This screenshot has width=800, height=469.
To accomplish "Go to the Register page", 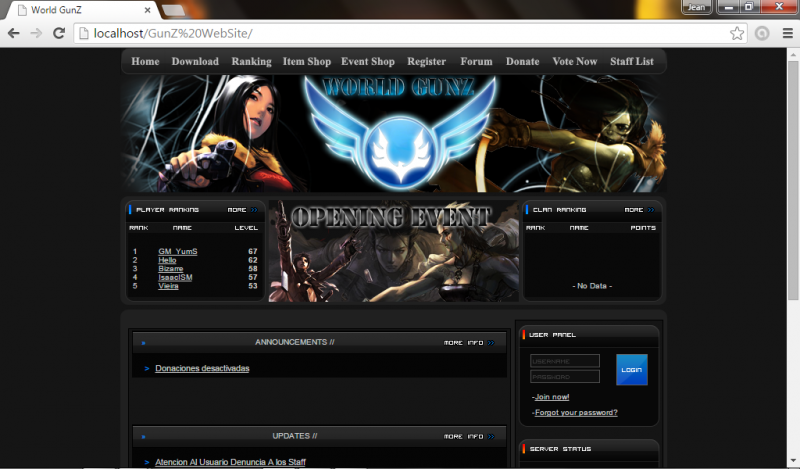I will [427, 61].
